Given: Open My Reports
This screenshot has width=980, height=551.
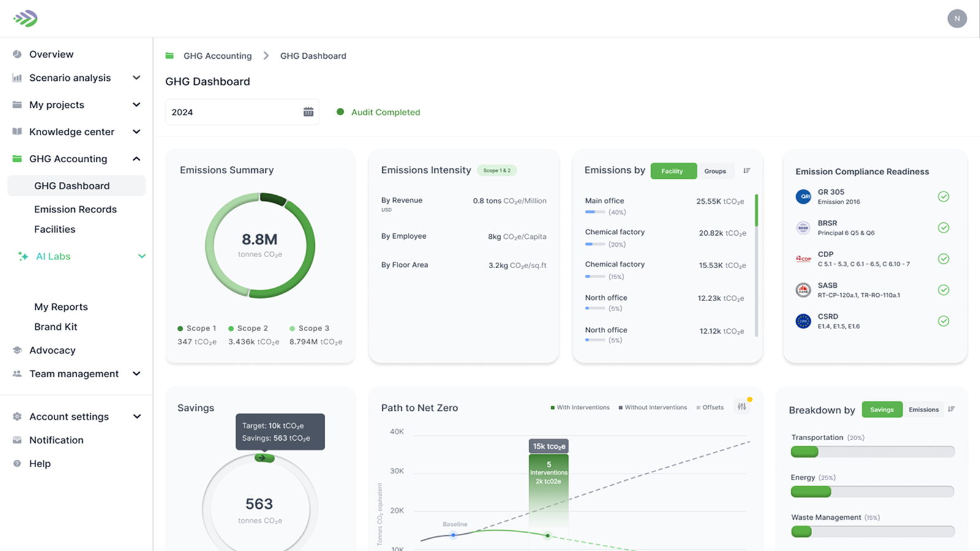Looking at the screenshot, I should [x=61, y=306].
